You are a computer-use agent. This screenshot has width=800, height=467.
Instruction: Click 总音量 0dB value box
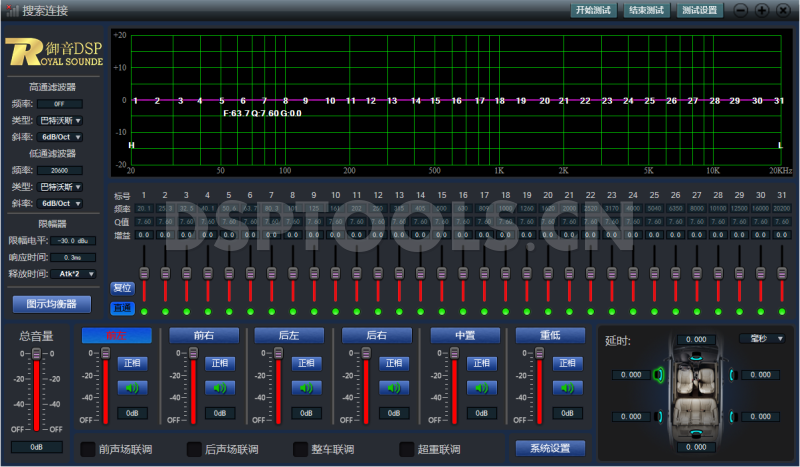(37, 447)
